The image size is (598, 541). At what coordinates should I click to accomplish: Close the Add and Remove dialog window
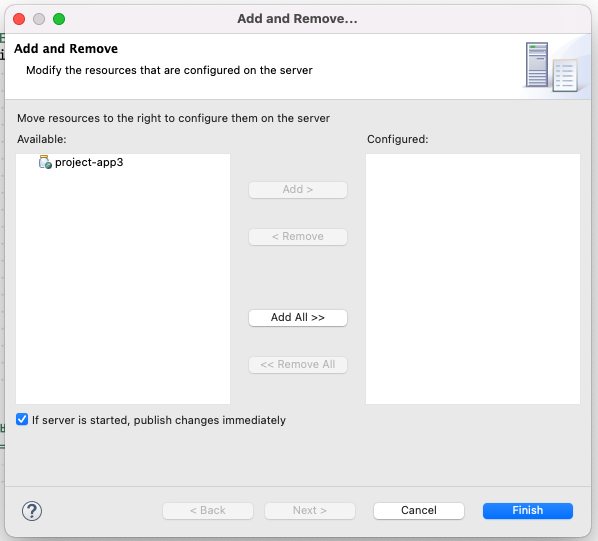click(19, 19)
